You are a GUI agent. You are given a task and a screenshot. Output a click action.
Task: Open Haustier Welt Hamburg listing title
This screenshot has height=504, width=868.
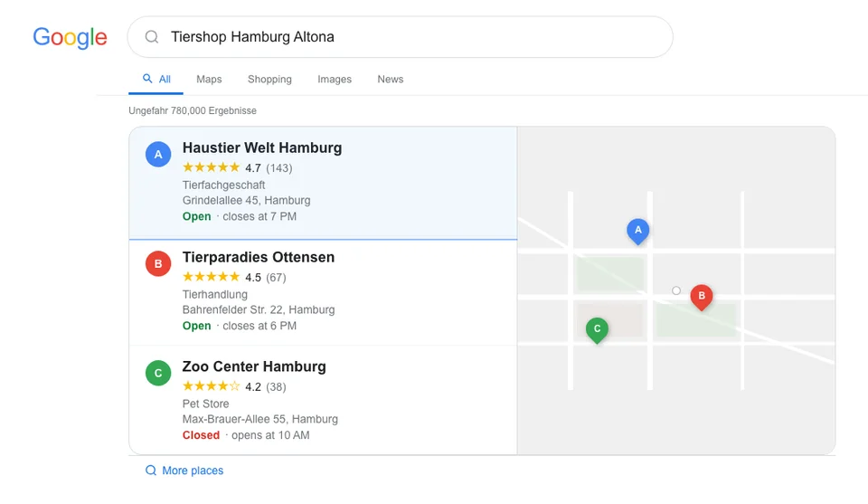pyautogui.click(x=262, y=147)
